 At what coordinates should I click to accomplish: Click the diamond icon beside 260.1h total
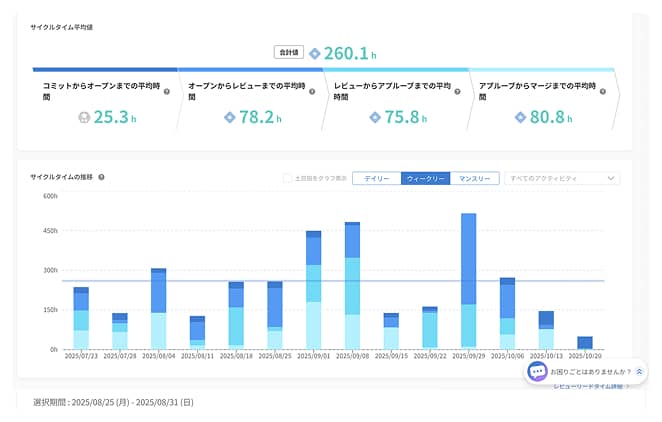(315, 54)
